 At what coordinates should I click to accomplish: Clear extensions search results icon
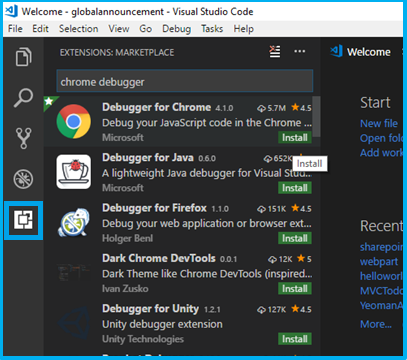(275, 52)
